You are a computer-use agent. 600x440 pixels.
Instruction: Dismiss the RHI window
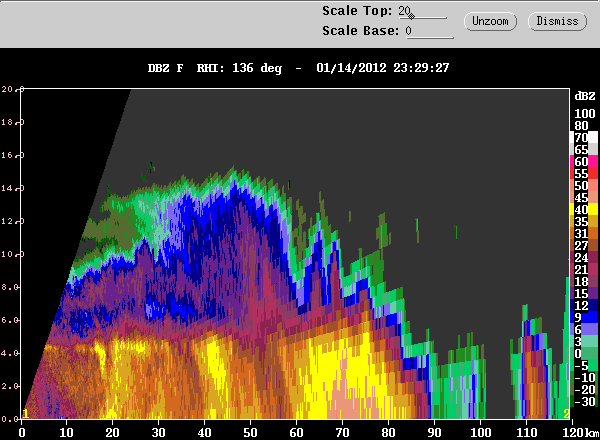coord(557,21)
